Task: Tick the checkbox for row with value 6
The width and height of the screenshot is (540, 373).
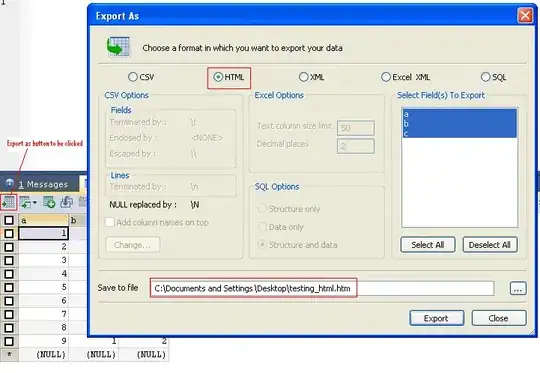Action: tap(9, 301)
